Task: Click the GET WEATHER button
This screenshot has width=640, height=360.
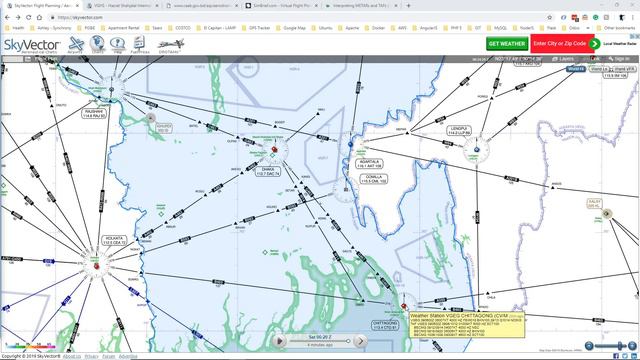Action: coord(507,43)
